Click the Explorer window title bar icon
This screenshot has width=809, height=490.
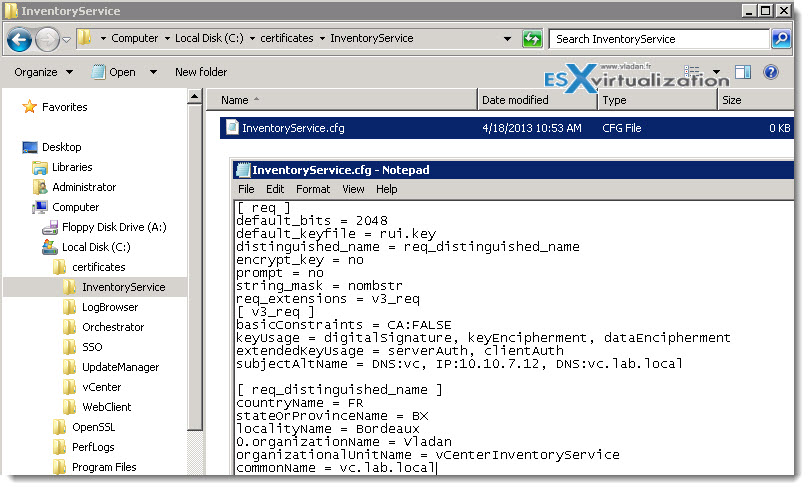click(x=11, y=11)
